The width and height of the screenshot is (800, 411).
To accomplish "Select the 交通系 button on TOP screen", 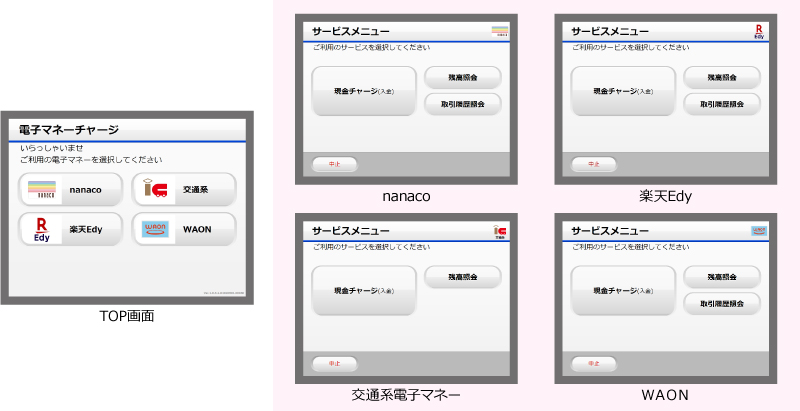I will (x=184, y=189).
